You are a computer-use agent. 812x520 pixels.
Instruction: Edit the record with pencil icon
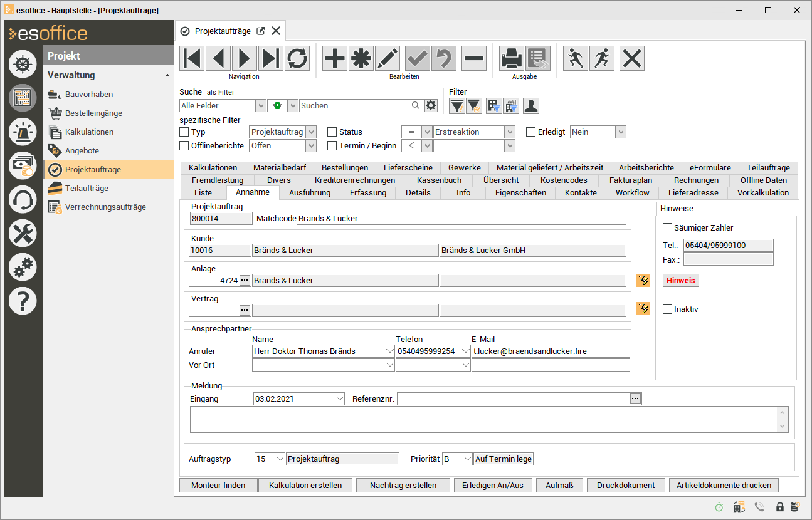click(388, 58)
